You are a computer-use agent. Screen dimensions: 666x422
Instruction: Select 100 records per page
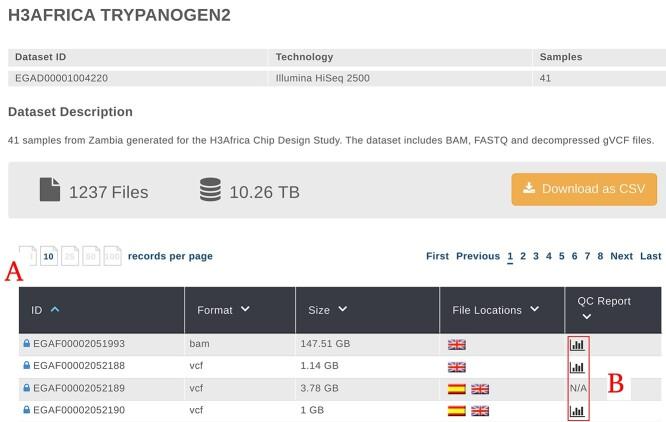pyautogui.click(x=112, y=256)
